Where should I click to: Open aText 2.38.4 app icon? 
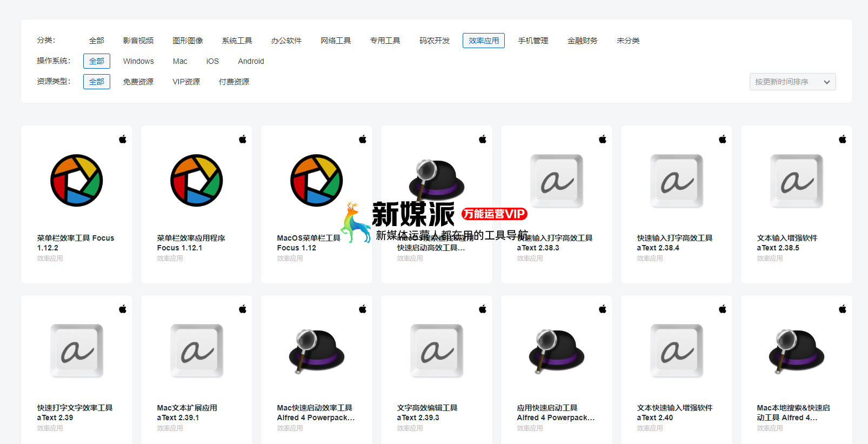(677, 181)
